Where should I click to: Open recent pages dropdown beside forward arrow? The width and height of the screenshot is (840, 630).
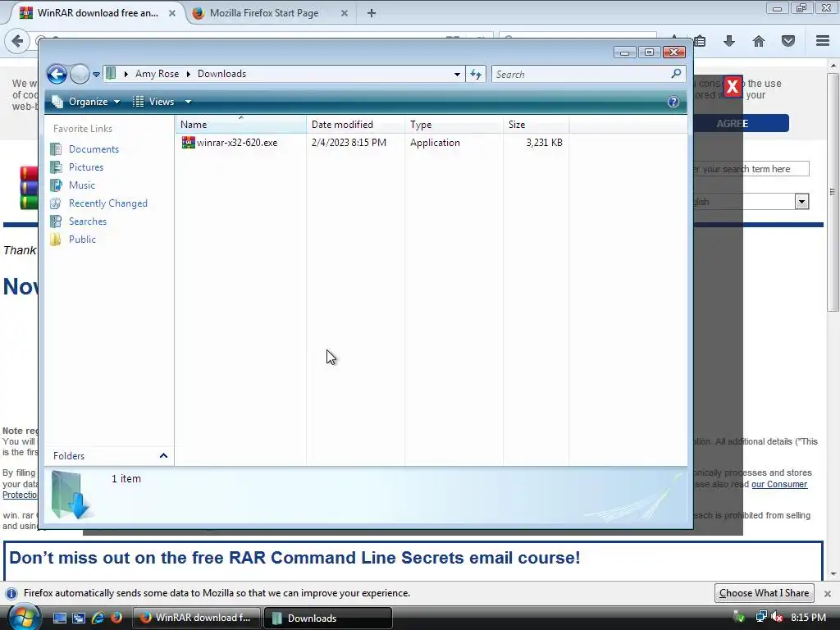click(97, 75)
